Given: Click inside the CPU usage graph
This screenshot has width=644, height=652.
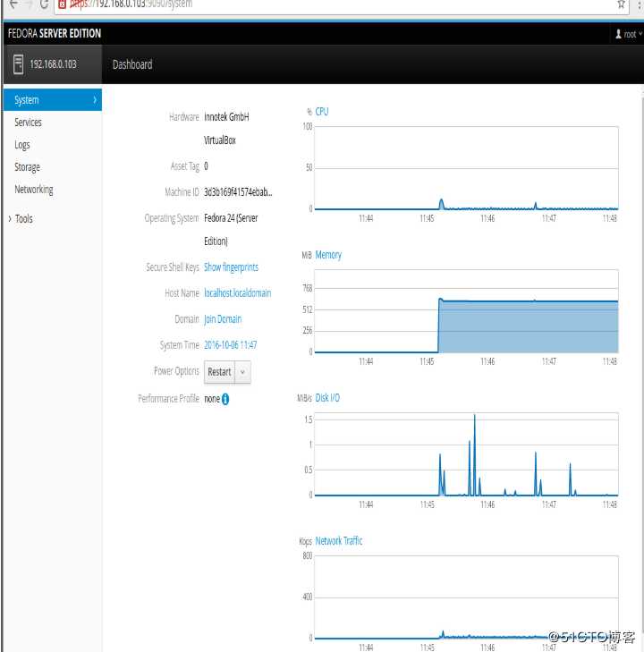Looking at the screenshot, I should [x=466, y=168].
